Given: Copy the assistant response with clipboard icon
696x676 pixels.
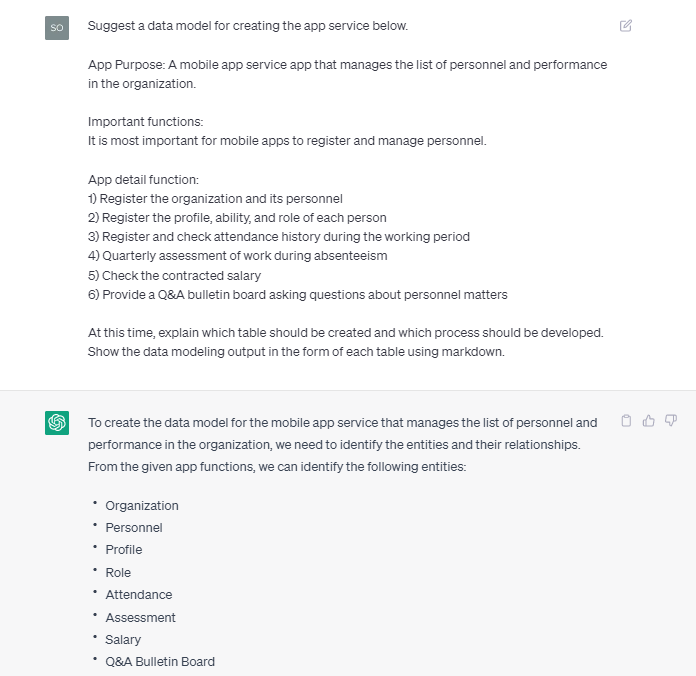Looking at the screenshot, I should tap(626, 421).
